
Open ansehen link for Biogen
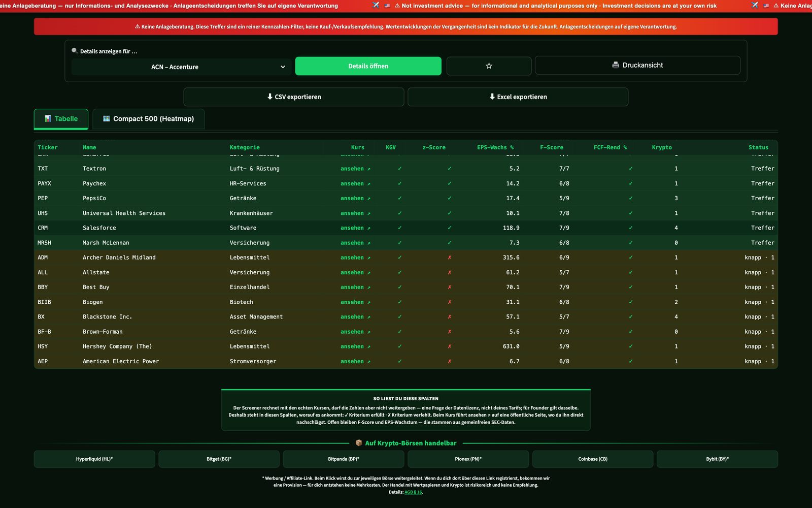pyautogui.click(x=355, y=302)
